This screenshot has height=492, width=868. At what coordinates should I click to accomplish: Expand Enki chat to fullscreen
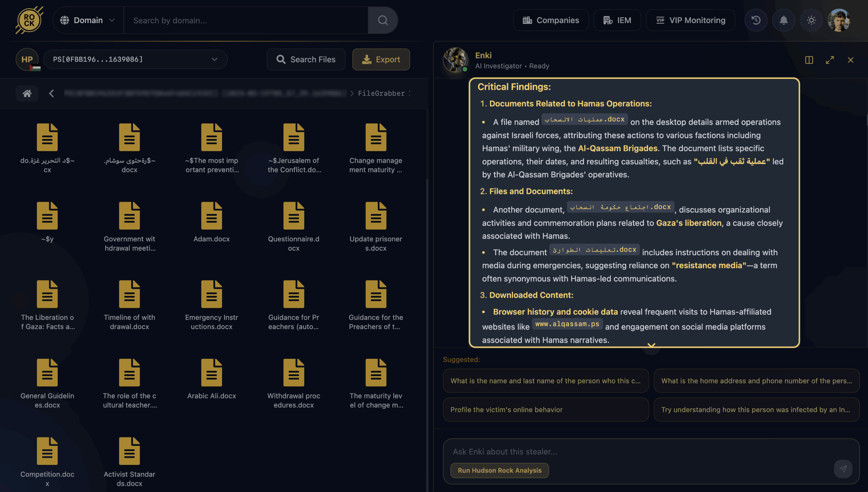[830, 60]
